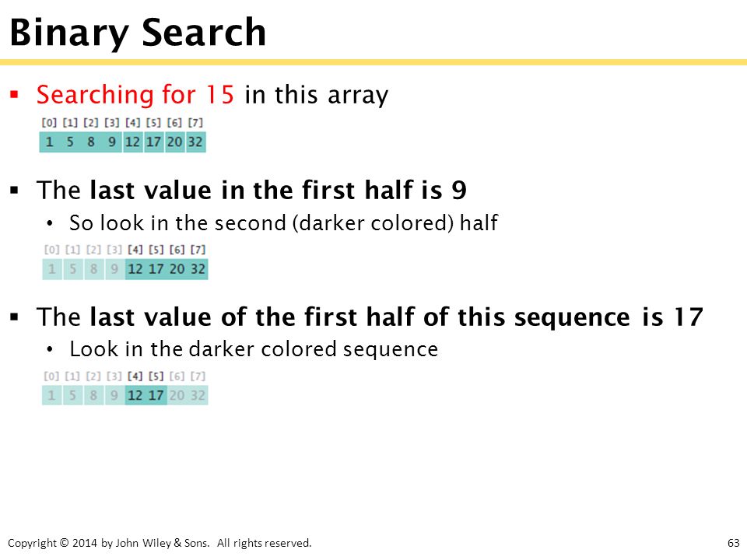The height and width of the screenshot is (560, 747).
Task: Click the Wiley copyright notice
Action: pyautogui.click(x=160, y=543)
